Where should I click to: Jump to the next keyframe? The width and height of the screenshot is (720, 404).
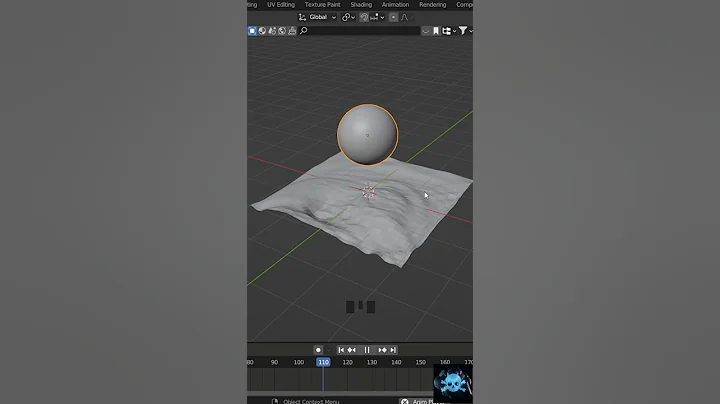point(382,350)
